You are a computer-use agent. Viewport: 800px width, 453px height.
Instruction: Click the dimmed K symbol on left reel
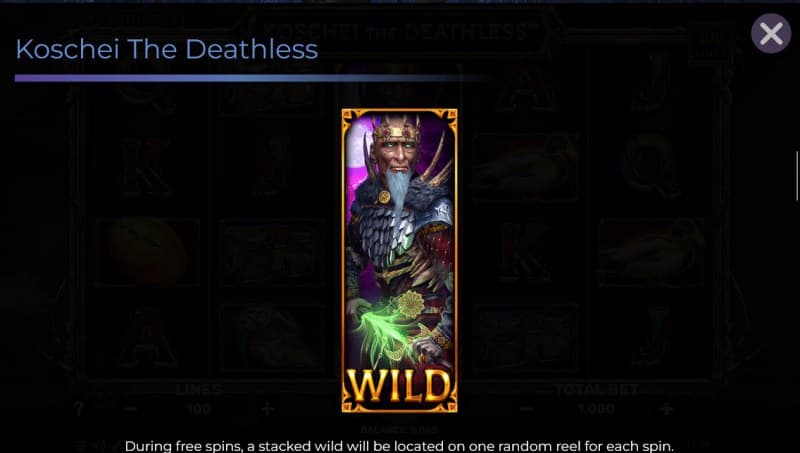click(146, 167)
